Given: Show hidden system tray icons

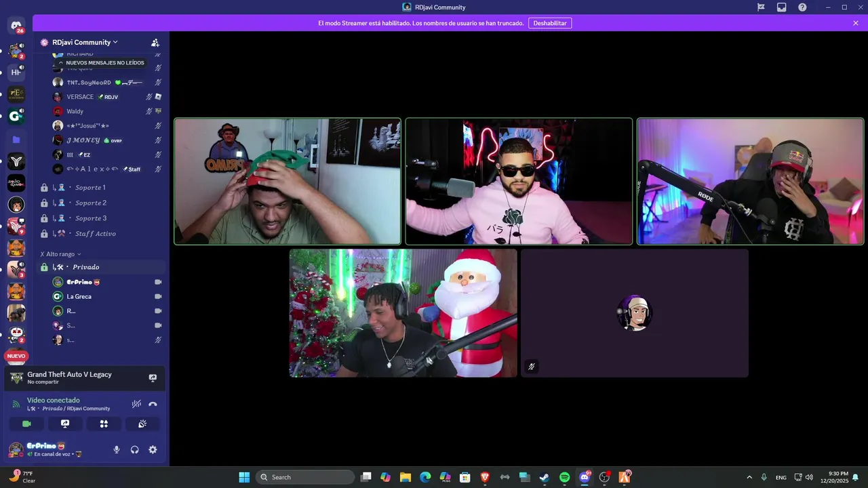Looking at the screenshot, I should pos(749,477).
